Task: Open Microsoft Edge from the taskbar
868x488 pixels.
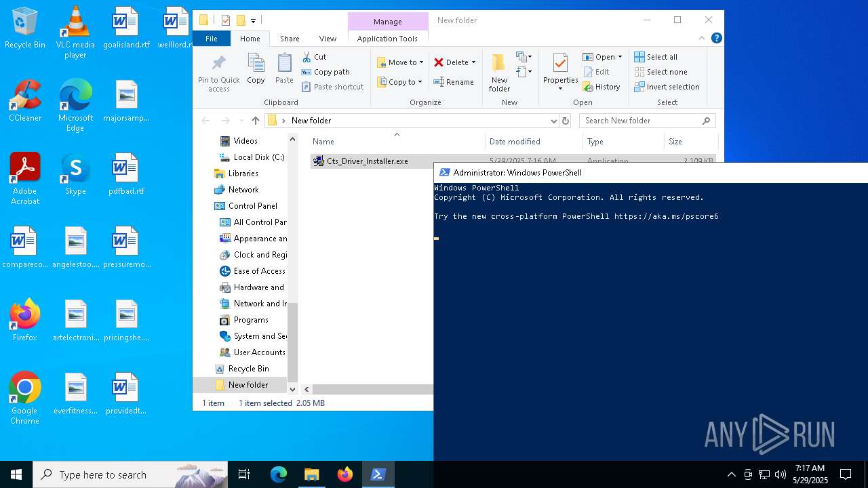Action: click(279, 474)
